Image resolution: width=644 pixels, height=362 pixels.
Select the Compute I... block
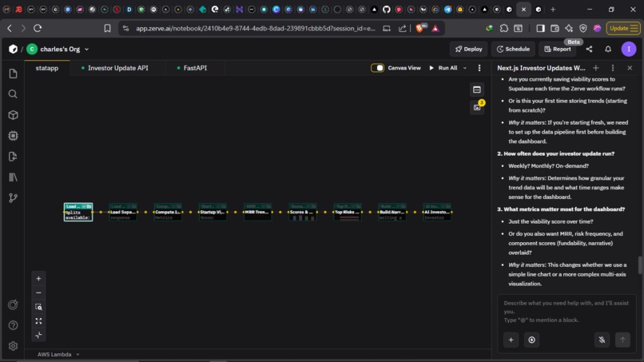[x=168, y=212]
